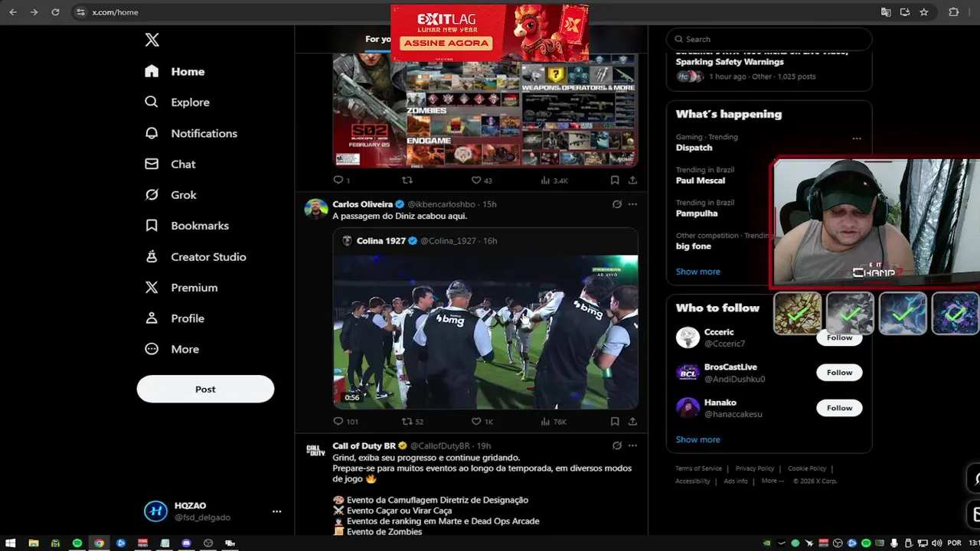This screenshot has width=980, height=551.
Task: Open the Accessibility footer link
Action: coord(692,481)
